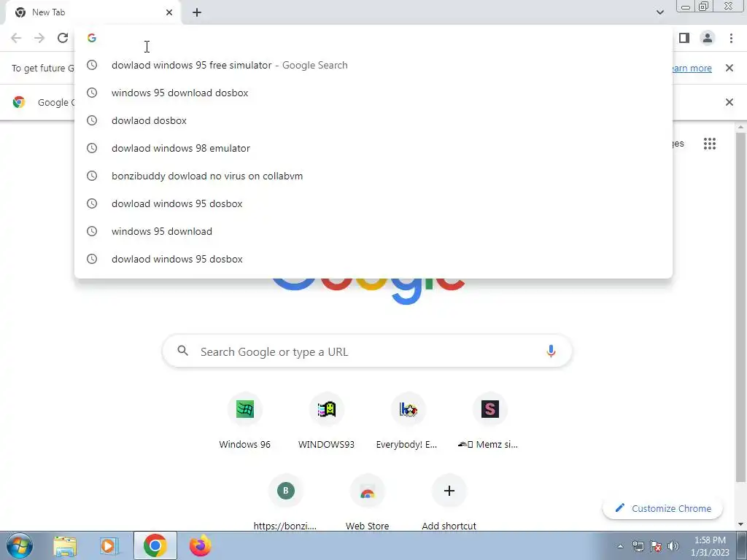This screenshot has width=747, height=560.
Task: Choose suggestion 'dowlaod windows 95 free simulator'
Action: point(373,65)
